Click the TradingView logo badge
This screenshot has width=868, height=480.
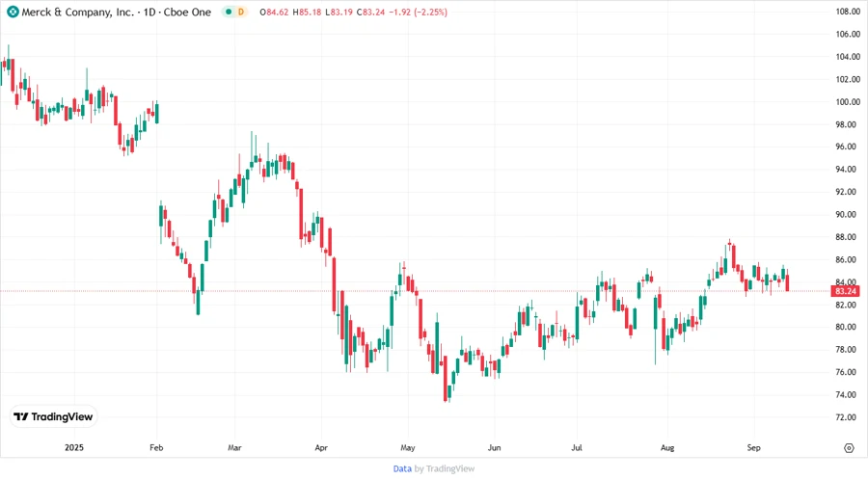click(x=54, y=417)
